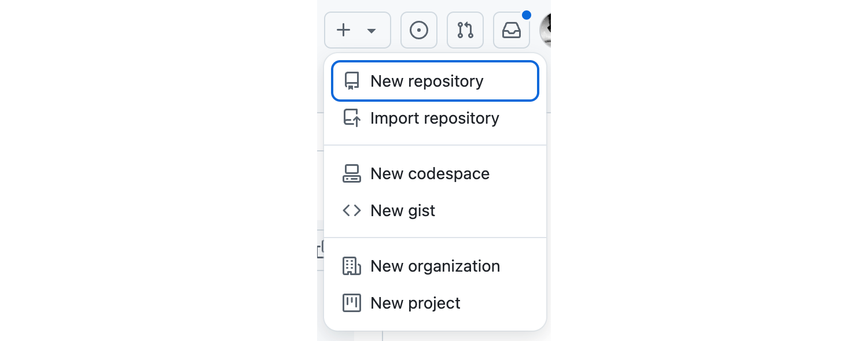Click the computer icon beside New codespace

click(352, 174)
